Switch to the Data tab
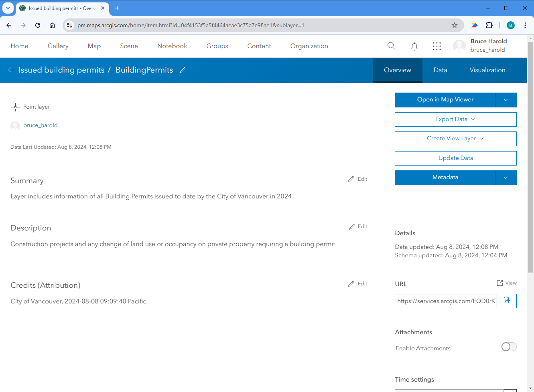 440,70
